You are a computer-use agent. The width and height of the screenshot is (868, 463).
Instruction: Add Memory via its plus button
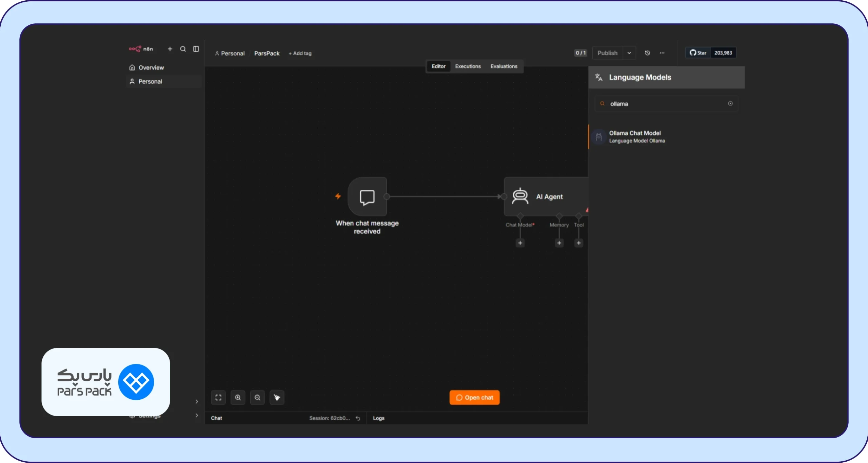coord(559,243)
